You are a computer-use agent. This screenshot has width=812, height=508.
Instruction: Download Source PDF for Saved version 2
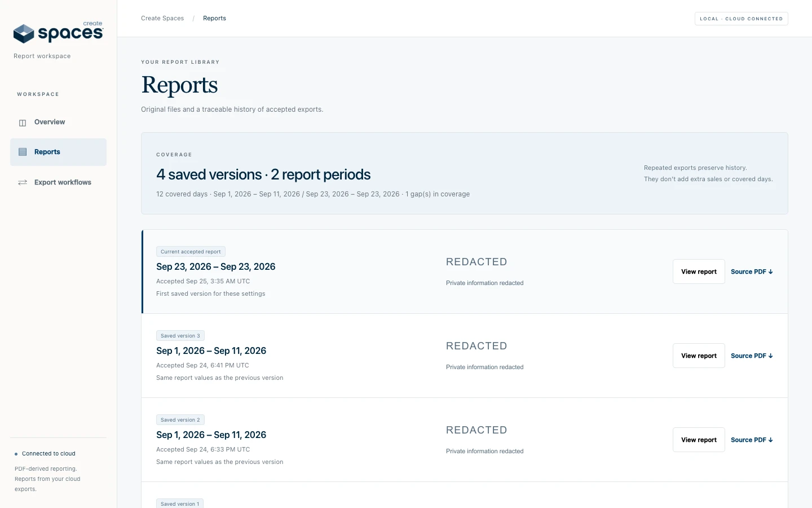click(752, 440)
